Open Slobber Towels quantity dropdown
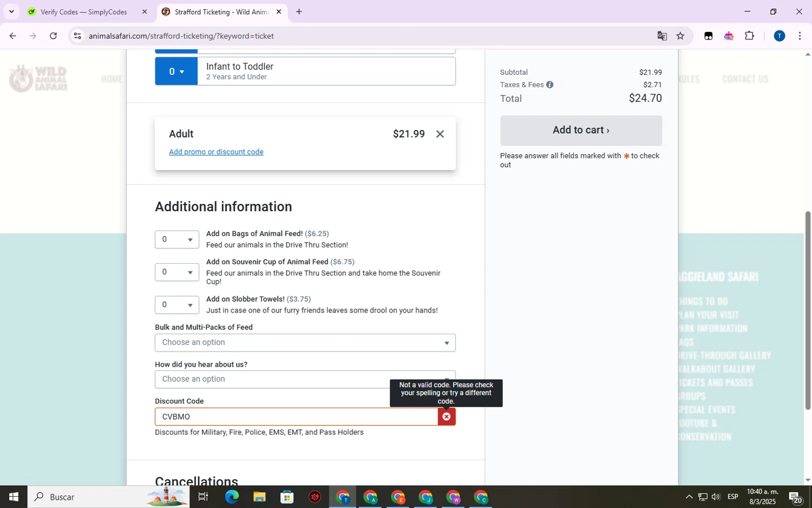 (x=176, y=305)
